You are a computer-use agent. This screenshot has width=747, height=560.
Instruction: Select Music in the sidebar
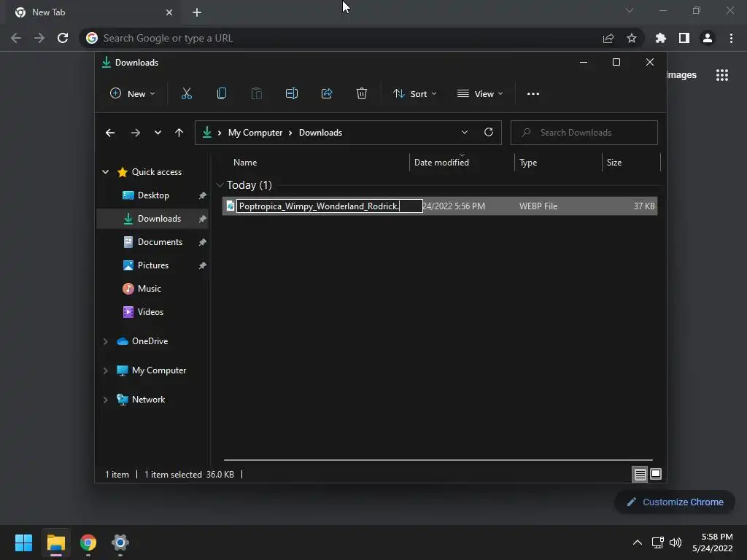point(149,289)
